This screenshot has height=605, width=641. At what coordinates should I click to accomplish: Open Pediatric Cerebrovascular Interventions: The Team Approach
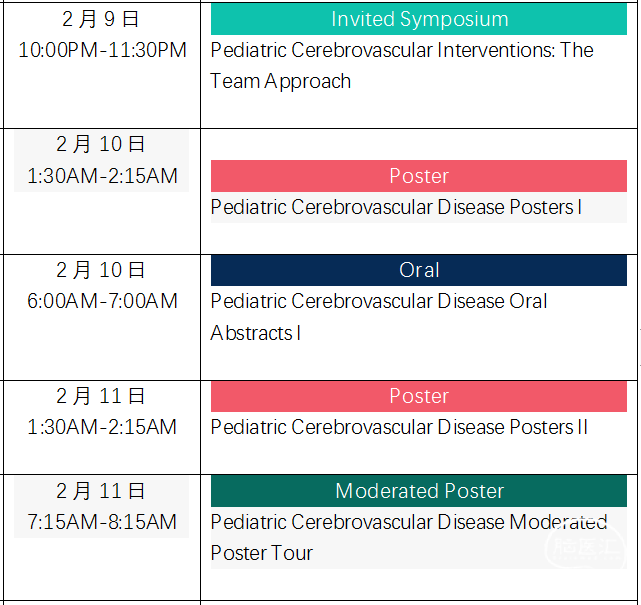click(402, 66)
